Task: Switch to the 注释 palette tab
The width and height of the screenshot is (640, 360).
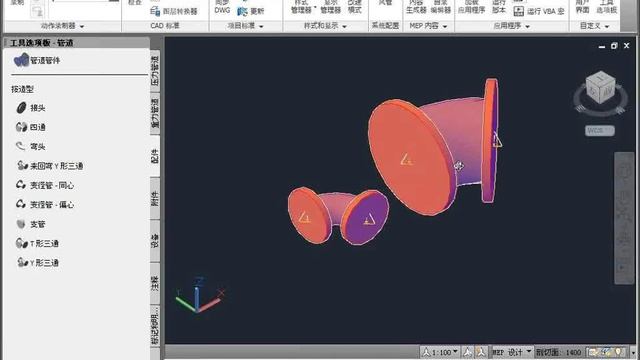Action: 155,283
